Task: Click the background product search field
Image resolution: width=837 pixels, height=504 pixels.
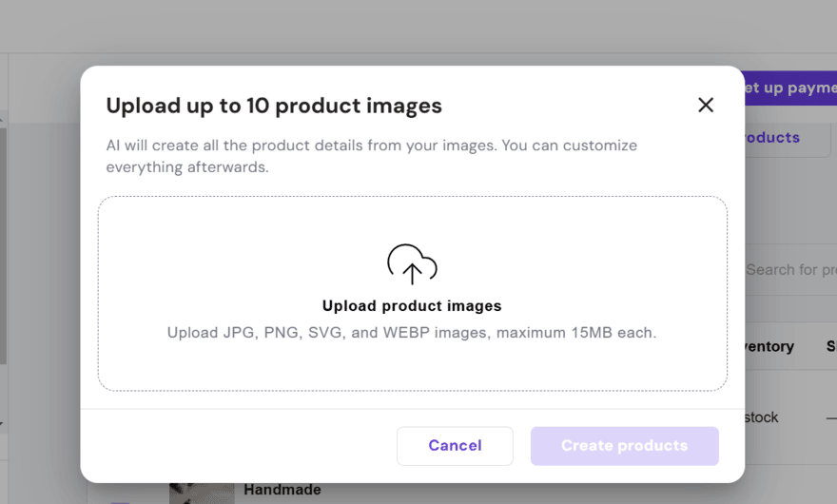Action: tap(791, 270)
